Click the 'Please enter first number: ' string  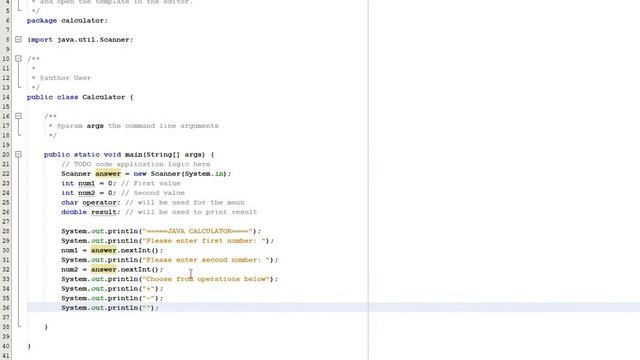tap(204, 241)
